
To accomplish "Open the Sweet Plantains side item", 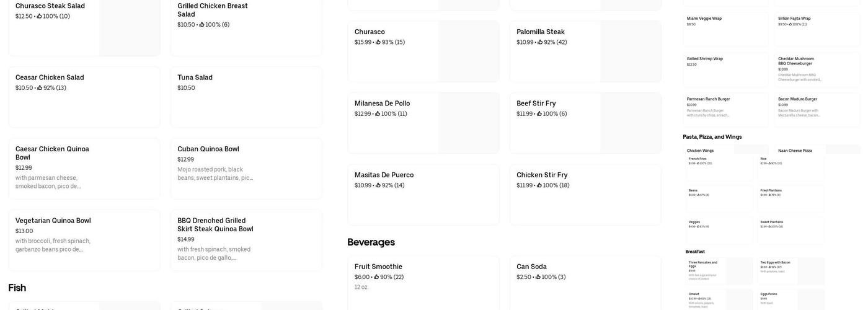I will pos(791,229).
